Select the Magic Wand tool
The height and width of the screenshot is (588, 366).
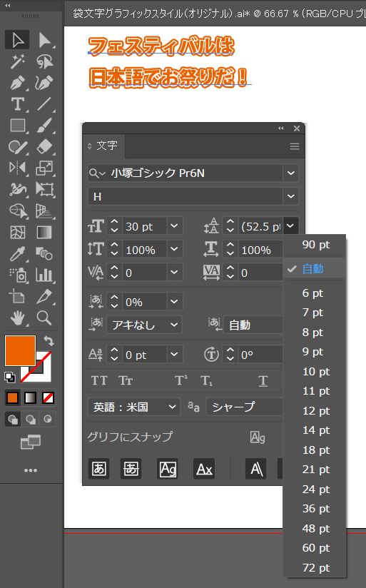tap(17, 61)
